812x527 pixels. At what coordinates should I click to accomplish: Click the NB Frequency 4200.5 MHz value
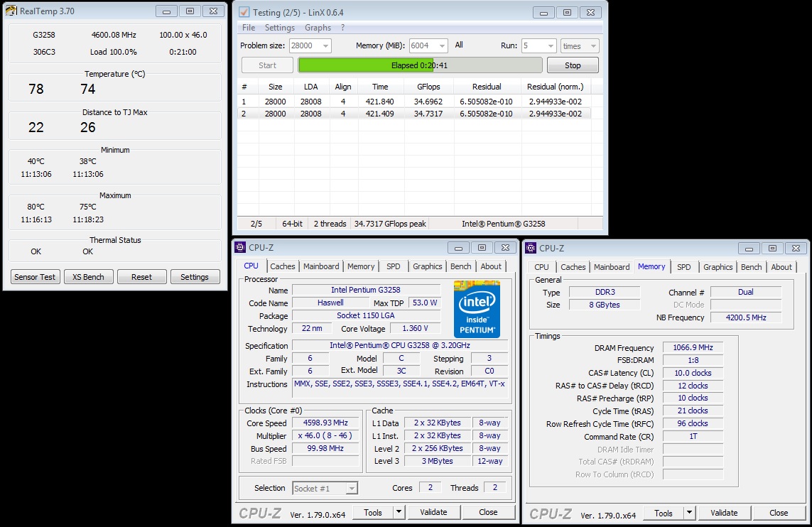coord(746,317)
